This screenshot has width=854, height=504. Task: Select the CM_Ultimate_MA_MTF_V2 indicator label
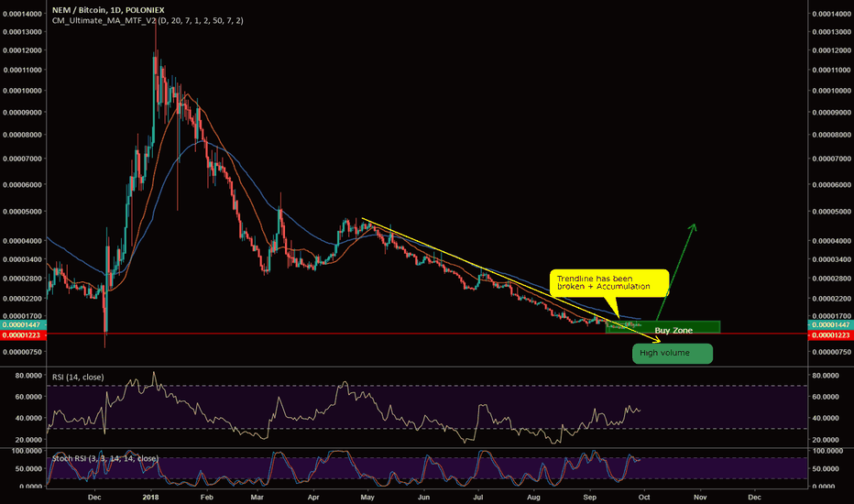148,21
